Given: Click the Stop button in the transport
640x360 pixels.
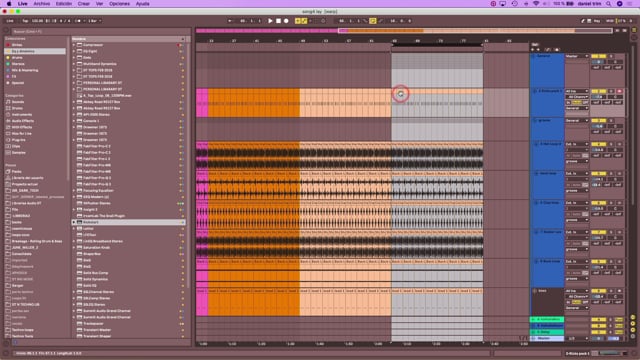Looking at the screenshot, I should click(278, 21).
